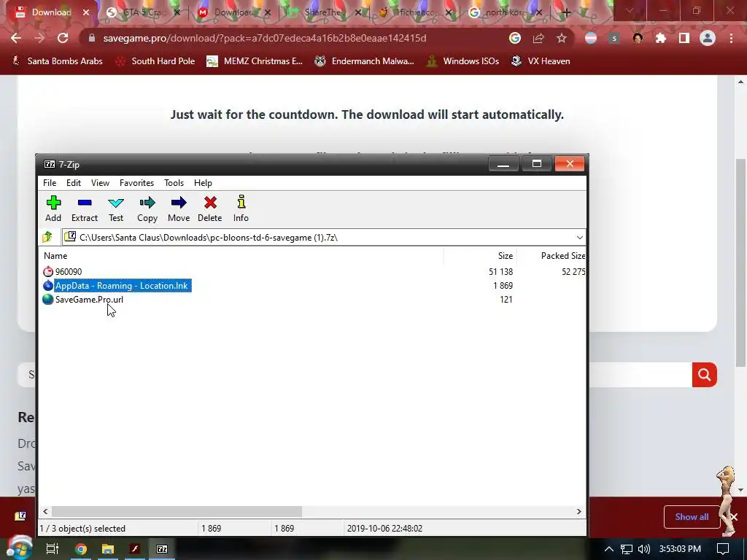The height and width of the screenshot is (560, 747).
Task: Run Test on the archive
Action: tap(116, 209)
